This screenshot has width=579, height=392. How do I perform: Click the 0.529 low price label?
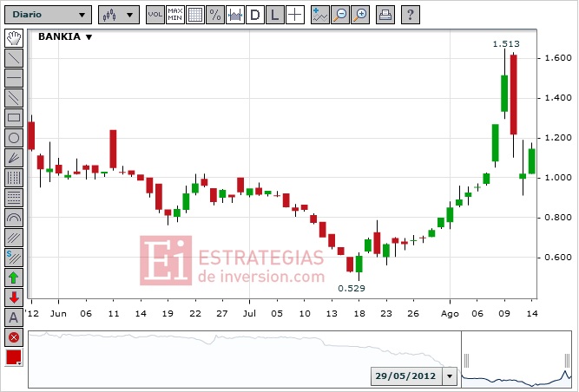352,289
